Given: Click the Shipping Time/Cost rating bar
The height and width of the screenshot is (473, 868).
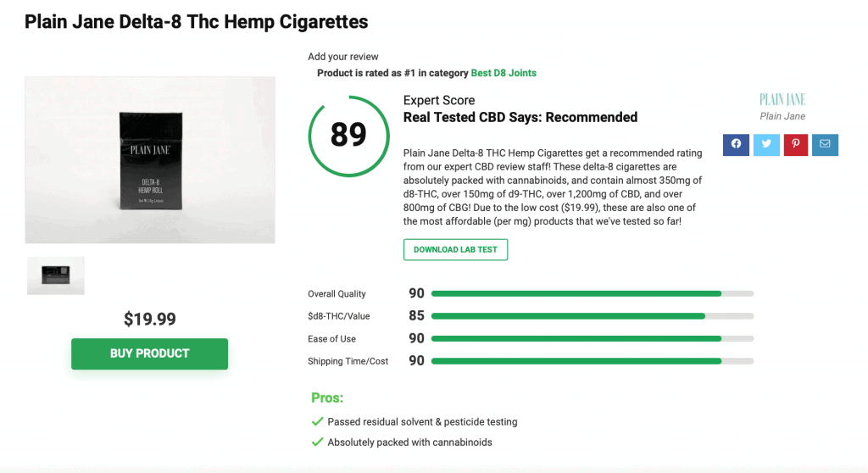Looking at the screenshot, I should coord(593,361).
